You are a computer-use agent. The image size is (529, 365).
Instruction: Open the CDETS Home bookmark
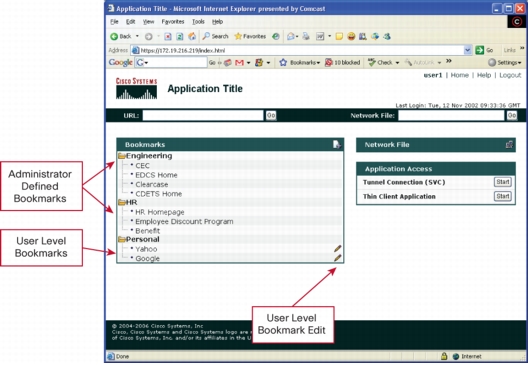coord(159,194)
